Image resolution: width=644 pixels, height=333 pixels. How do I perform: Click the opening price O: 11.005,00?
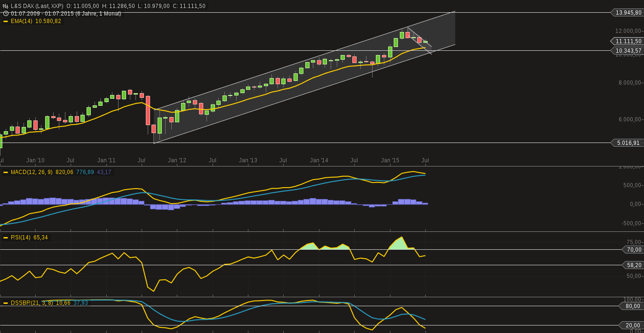click(83, 6)
